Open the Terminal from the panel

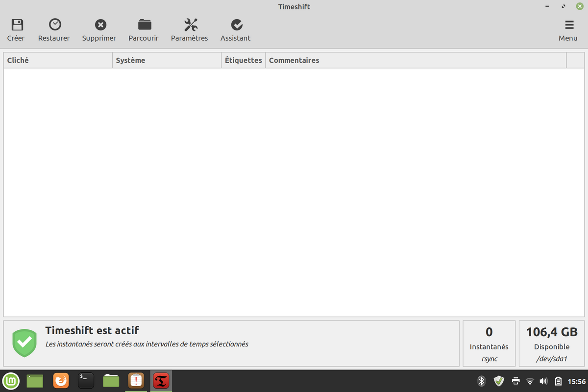86,381
